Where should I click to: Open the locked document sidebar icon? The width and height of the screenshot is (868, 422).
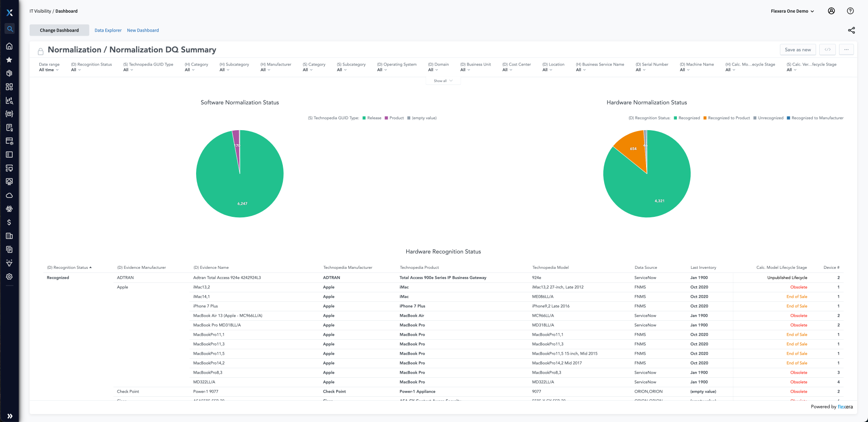click(9, 127)
